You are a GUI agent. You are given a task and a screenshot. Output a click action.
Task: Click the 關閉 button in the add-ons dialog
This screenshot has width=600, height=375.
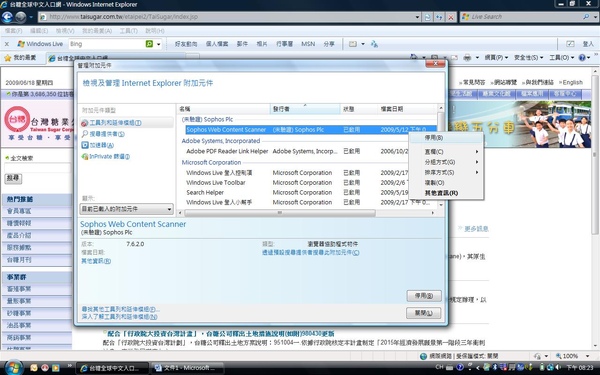(424, 313)
